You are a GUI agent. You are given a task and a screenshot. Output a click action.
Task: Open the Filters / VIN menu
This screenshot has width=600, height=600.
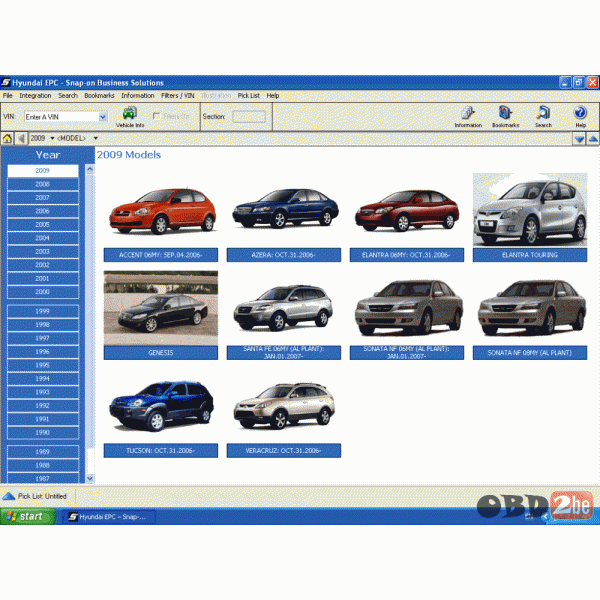pyautogui.click(x=178, y=96)
